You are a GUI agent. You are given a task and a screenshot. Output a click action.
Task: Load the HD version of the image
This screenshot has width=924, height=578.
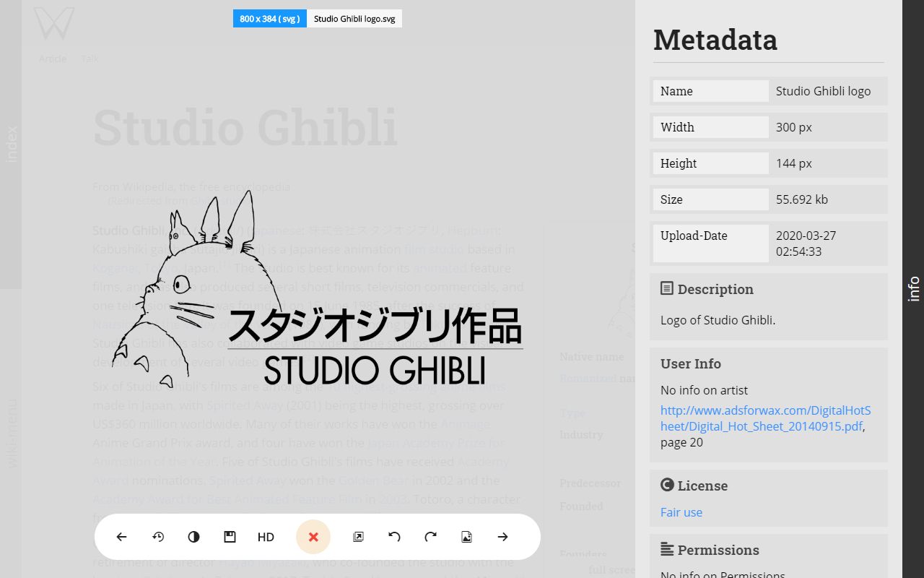click(x=266, y=537)
